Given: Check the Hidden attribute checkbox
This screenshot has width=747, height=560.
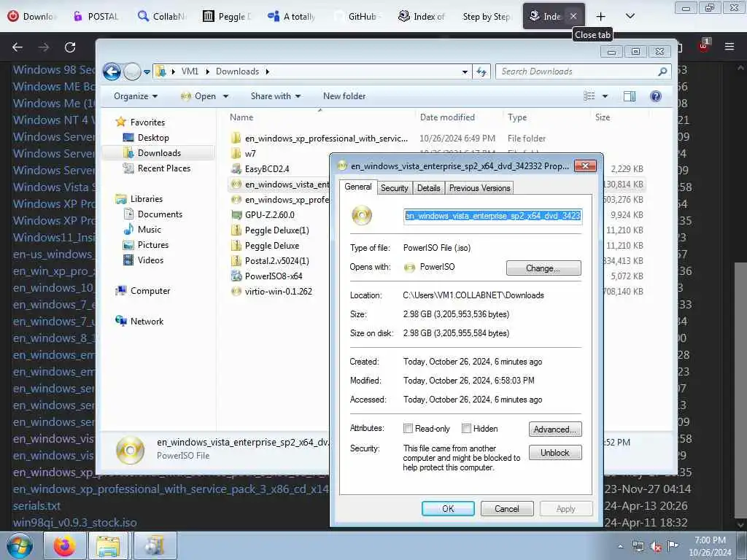Looking at the screenshot, I should [x=466, y=429].
